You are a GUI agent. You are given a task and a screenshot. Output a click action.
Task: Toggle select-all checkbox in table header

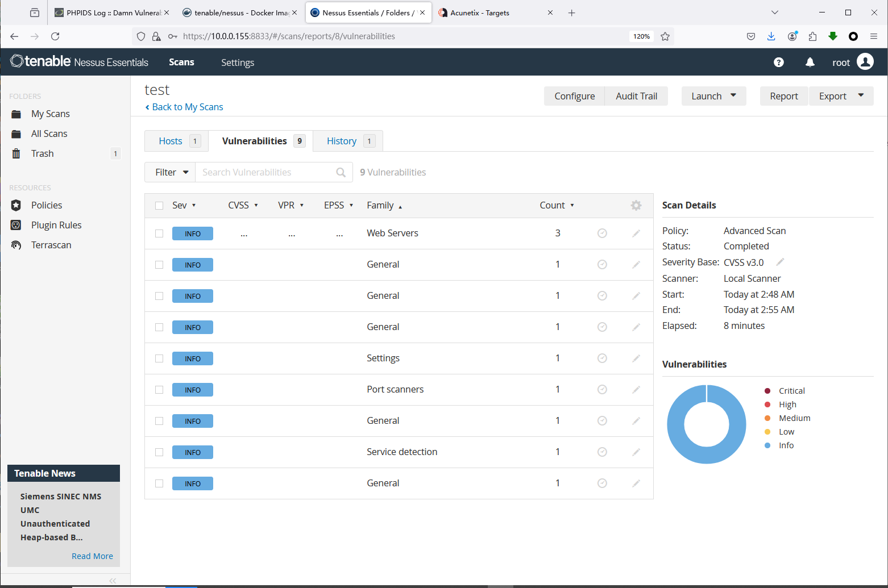point(159,206)
